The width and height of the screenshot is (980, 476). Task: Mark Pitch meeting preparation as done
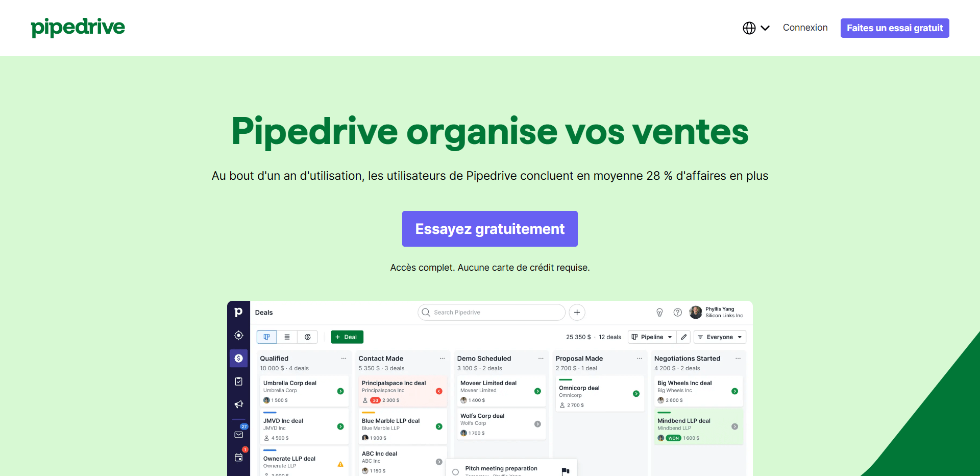coord(455,472)
